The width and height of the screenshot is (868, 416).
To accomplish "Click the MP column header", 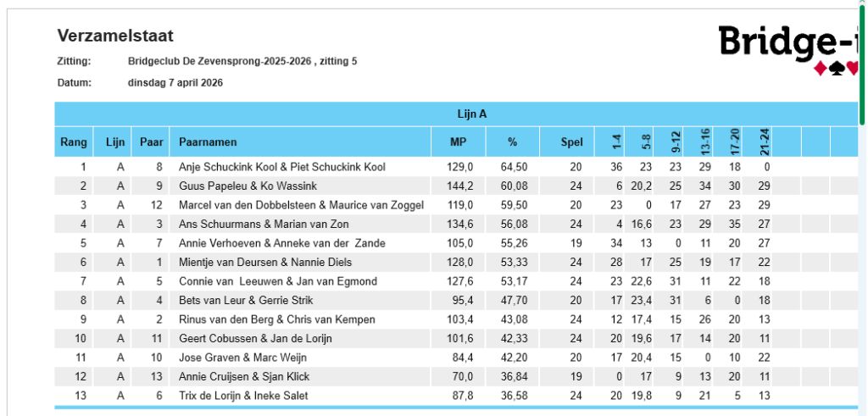I will (x=459, y=142).
